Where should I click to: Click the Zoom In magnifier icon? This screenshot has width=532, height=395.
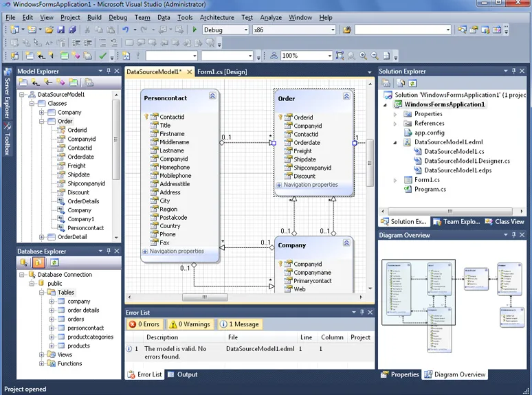[363, 56]
